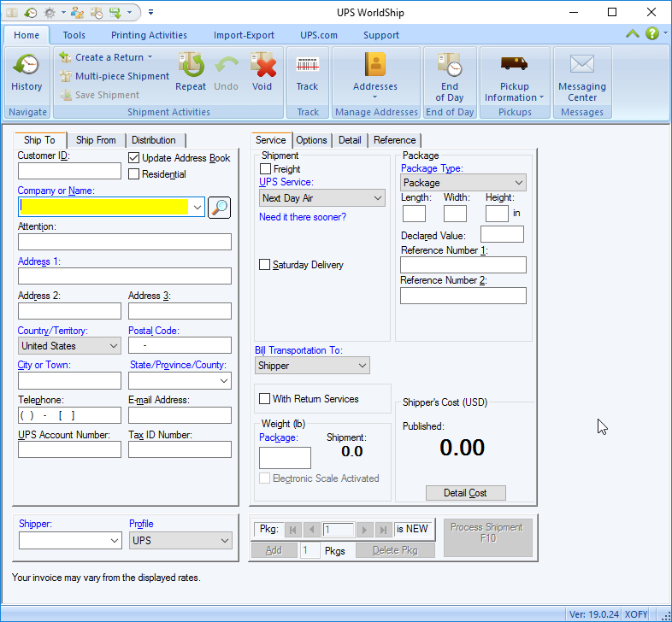The image size is (672, 622).
Task: Check the Freight checkbox
Action: point(265,169)
